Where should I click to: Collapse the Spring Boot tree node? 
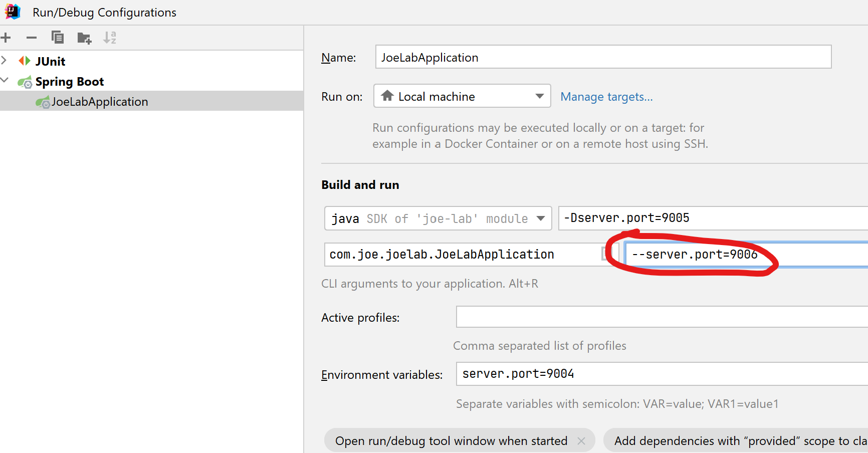coord(5,80)
